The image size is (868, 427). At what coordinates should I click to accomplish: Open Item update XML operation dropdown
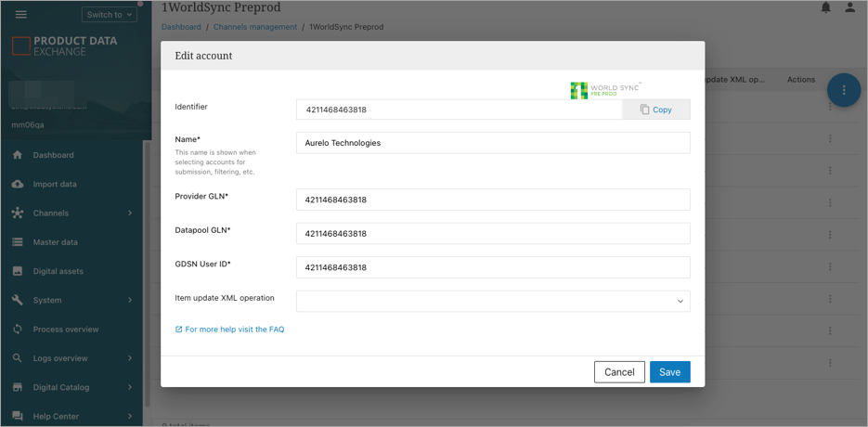493,301
